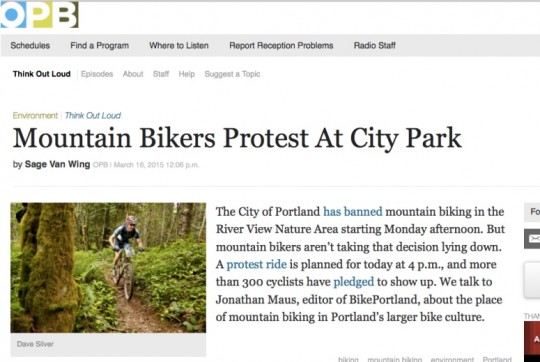Select the Help tab

(187, 74)
